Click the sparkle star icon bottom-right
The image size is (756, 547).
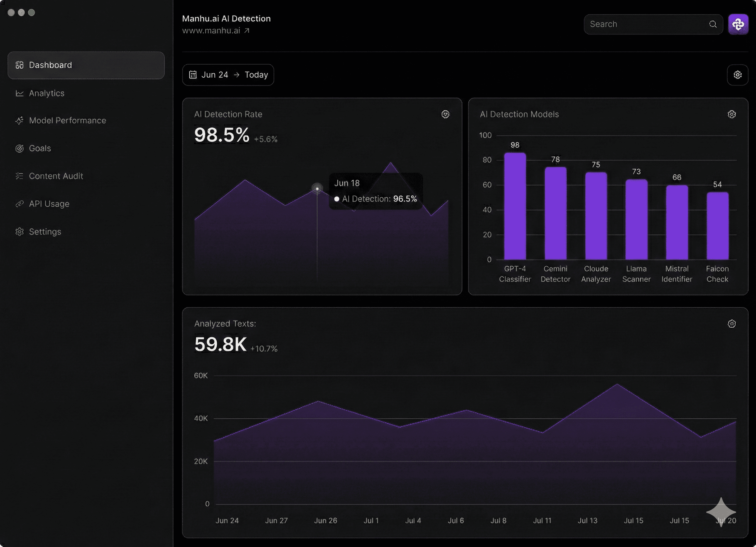point(721,512)
